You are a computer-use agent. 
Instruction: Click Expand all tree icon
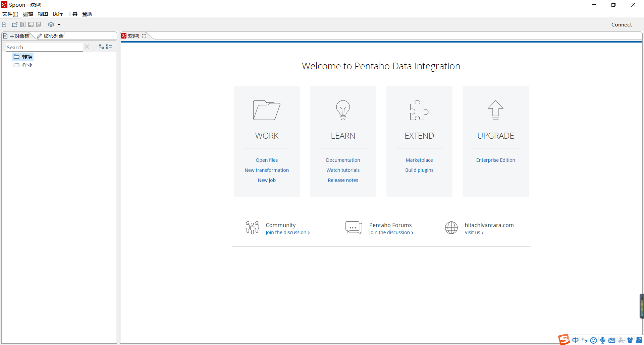click(x=101, y=47)
